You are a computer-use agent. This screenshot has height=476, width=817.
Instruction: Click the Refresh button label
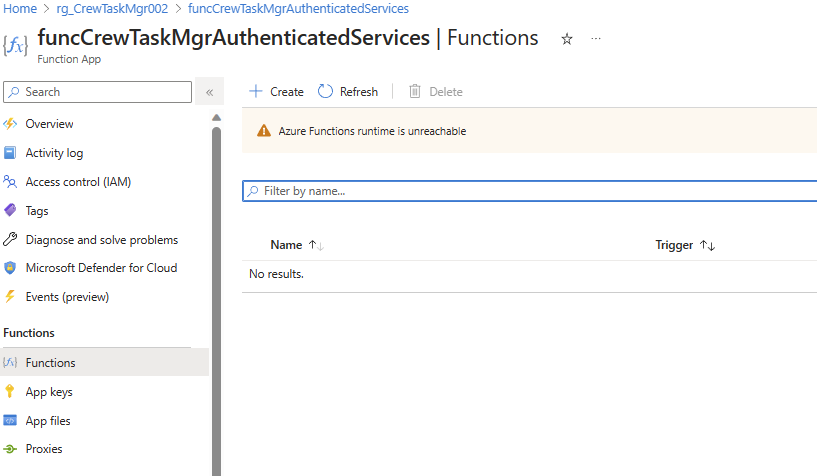[358, 92]
